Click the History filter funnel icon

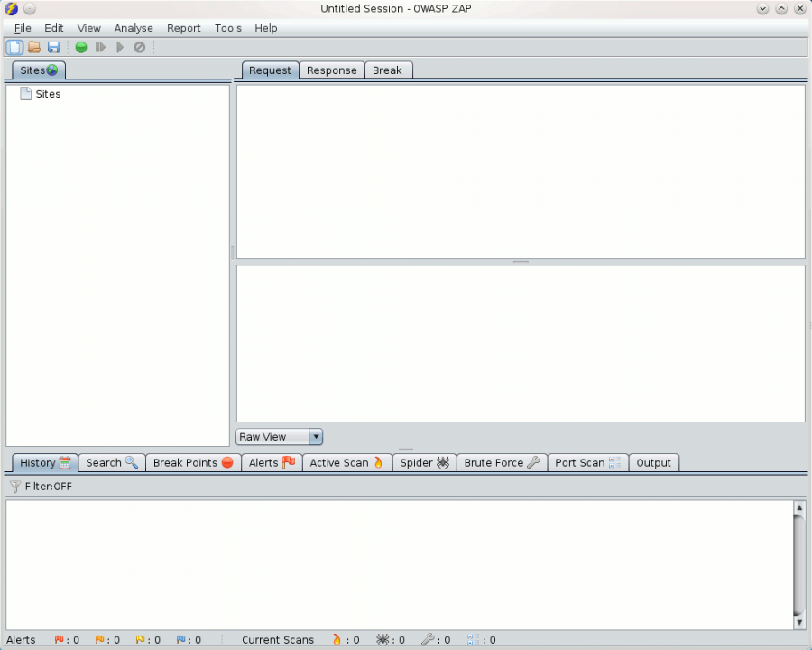pos(14,487)
